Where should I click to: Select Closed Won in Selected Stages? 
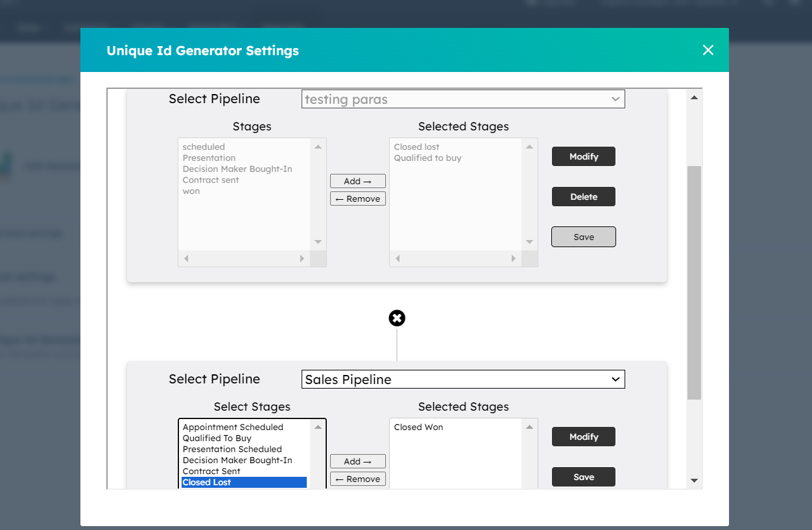click(x=418, y=427)
